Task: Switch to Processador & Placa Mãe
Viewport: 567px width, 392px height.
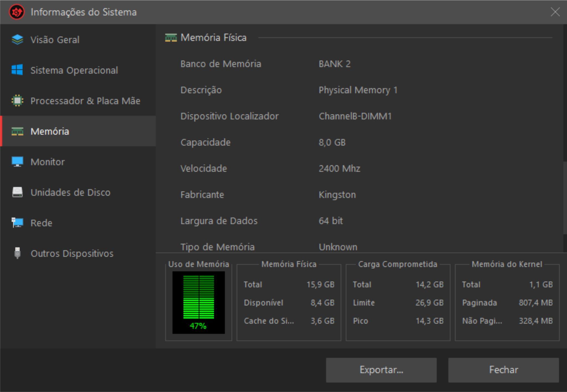Action: tap(78, 100)
